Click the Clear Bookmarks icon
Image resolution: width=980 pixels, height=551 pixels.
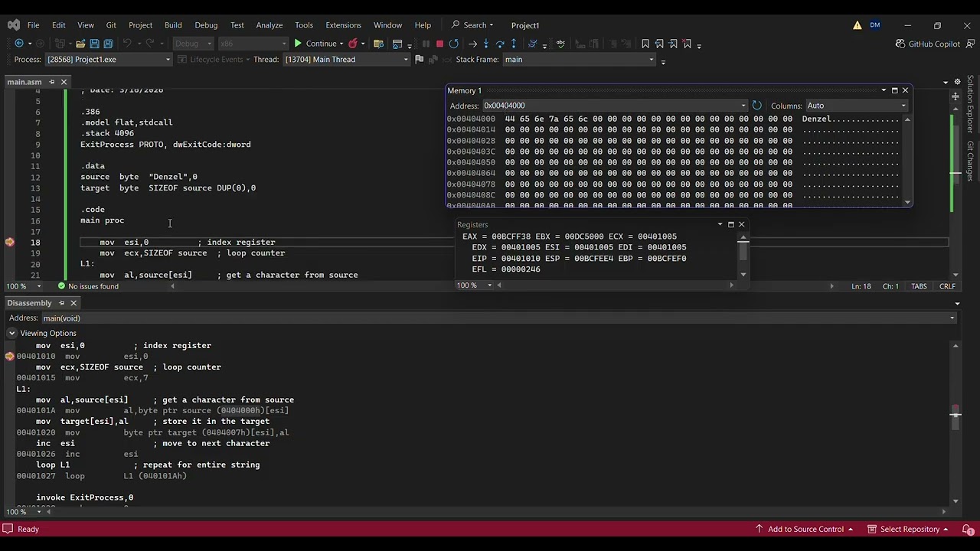click(x=687, y=44)
